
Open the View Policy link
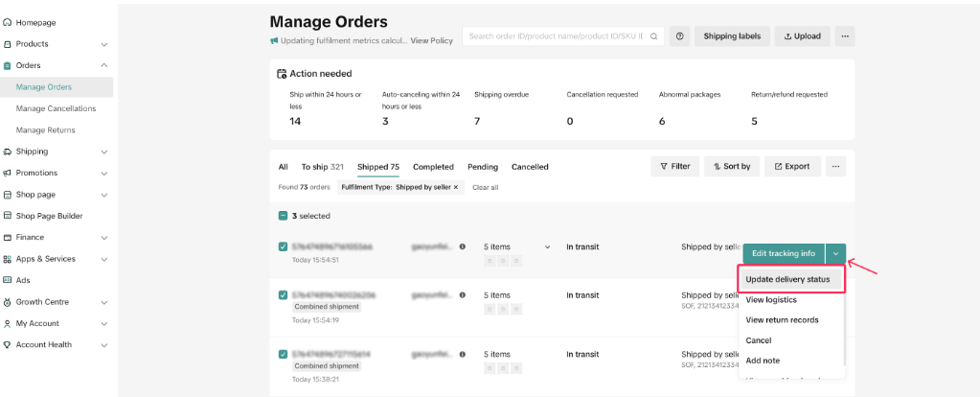pos(431,41)
